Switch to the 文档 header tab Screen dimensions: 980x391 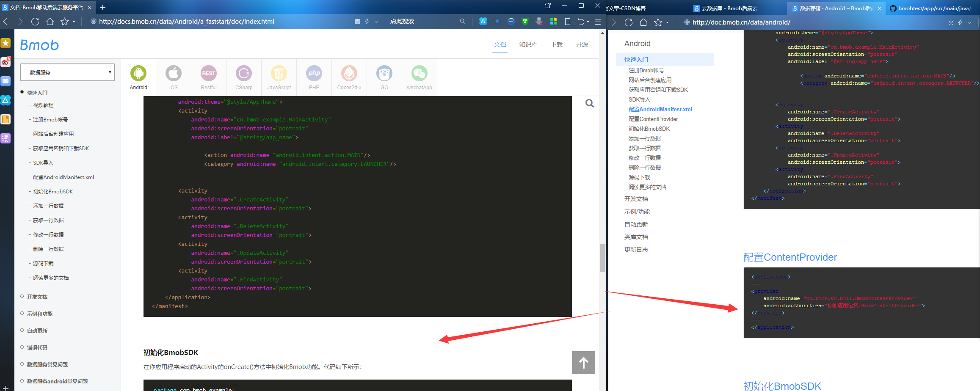point(500,44)
